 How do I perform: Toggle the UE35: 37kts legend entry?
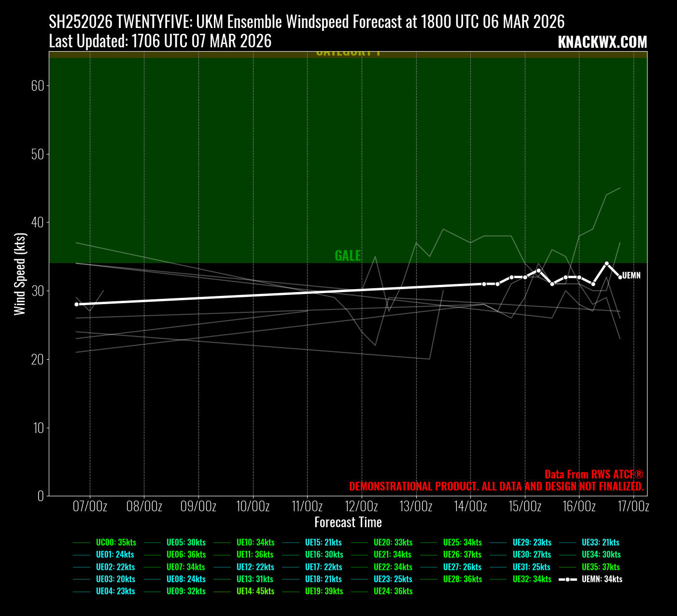(600, 567)
